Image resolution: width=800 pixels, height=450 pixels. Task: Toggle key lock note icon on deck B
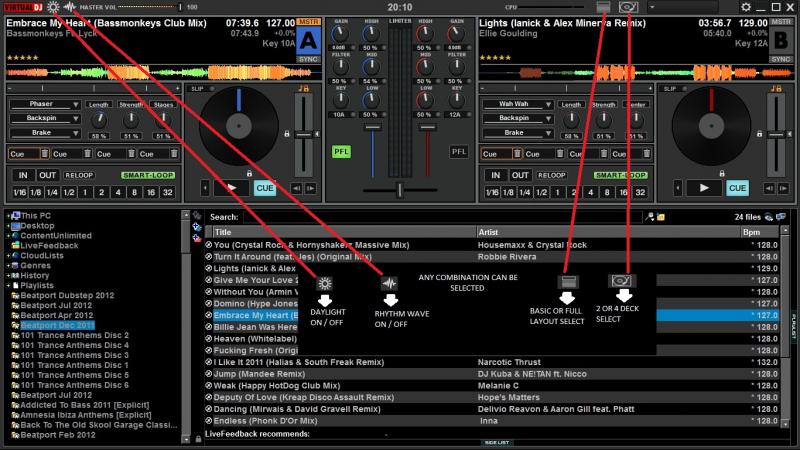point(776,89)
